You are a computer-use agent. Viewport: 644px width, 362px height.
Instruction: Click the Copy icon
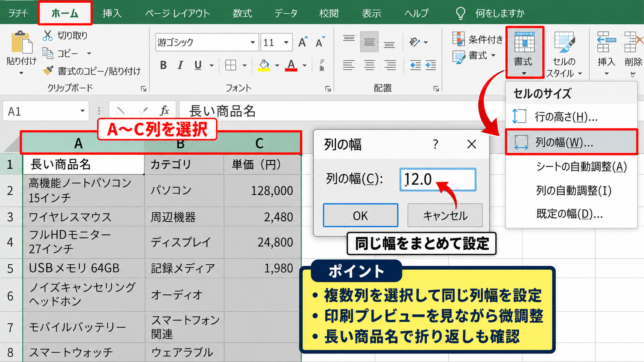click(48, 53)
